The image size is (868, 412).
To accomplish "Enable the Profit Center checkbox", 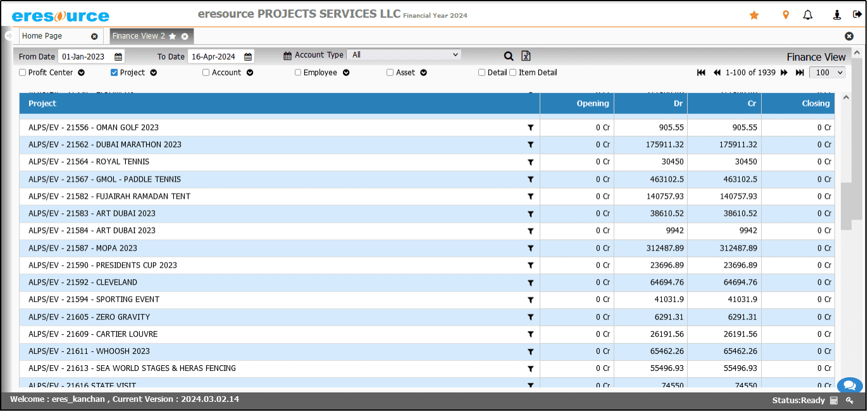I will pyautogui.click(x=23, y=73).
